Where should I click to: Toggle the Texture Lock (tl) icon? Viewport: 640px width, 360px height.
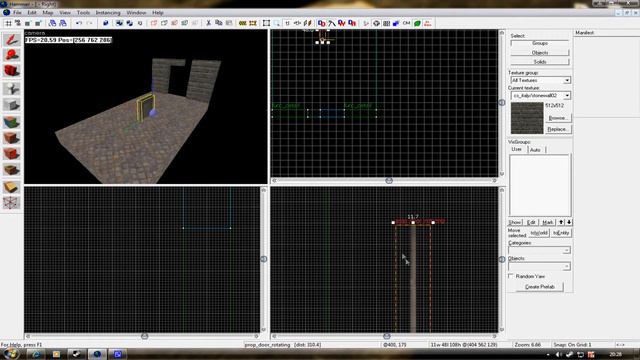click(287, 23)
